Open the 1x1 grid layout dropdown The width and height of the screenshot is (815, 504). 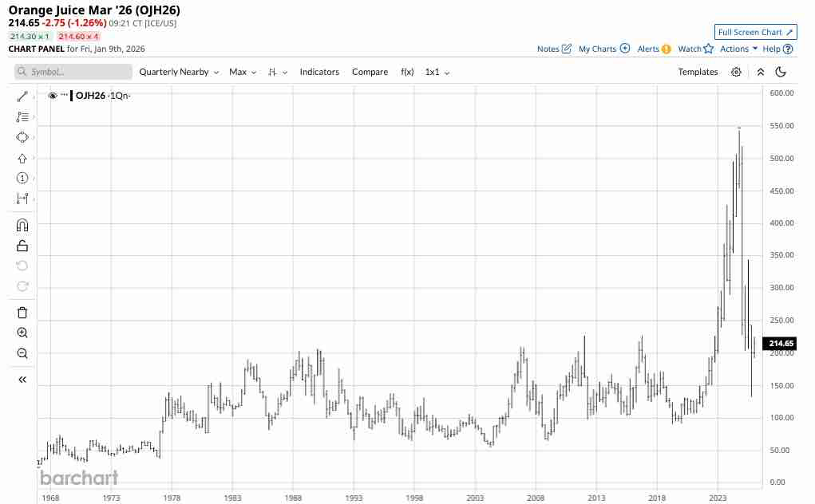point(437,72)
